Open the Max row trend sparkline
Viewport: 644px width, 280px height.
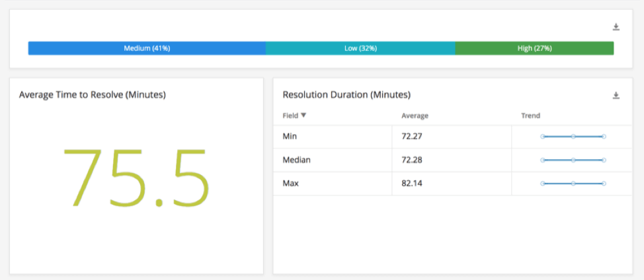click(x=573, y=183)
